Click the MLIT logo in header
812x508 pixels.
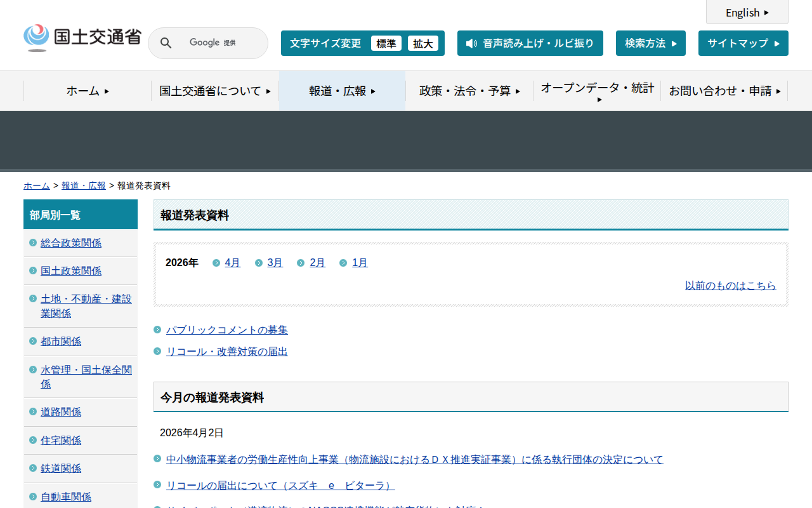coord(82,38)
